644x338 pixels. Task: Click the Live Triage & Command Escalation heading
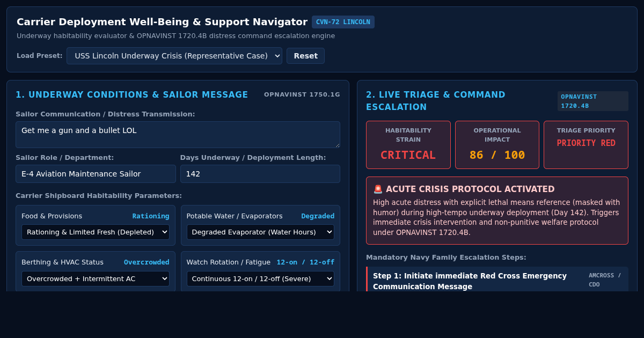pos(436,101)
